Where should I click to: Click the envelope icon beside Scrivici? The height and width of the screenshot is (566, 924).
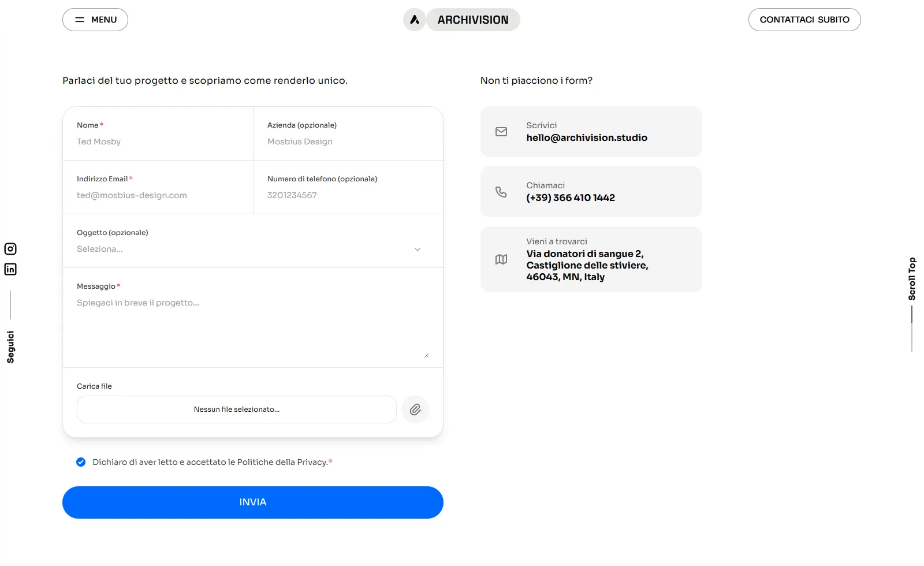click(x=501, y=132)
